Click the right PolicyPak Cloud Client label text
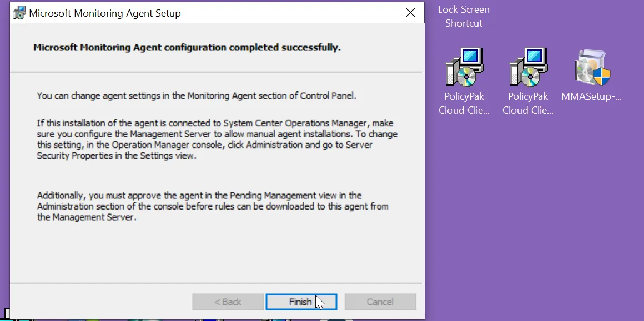Screen dimensions: 644x321 [528, 103]
